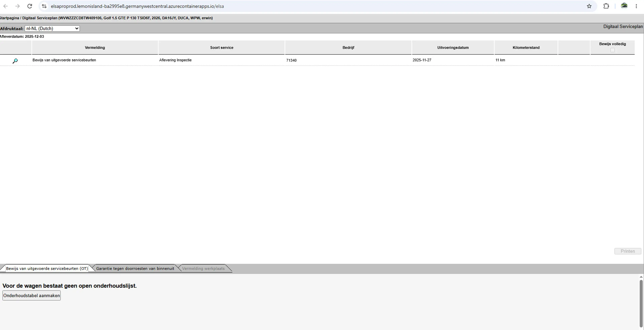Open details via the magnifier icon
Image resolution: width=644 pixels, height=330 pixels.
(15, 61)
